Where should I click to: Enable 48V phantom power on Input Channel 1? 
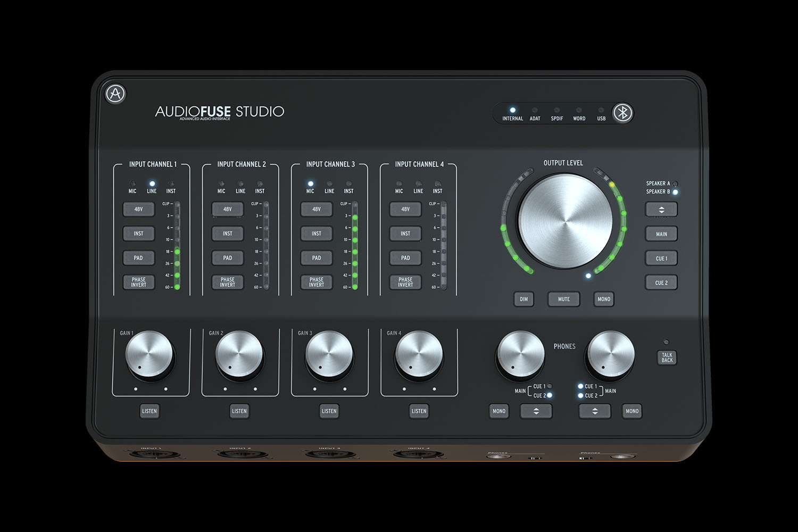click(138, 209)
